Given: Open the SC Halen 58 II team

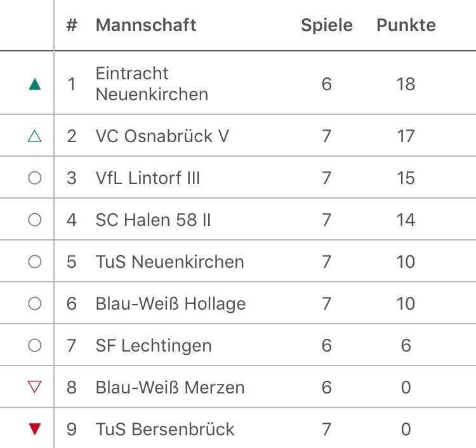Looking at the screenshot, I should pos(153,220).
